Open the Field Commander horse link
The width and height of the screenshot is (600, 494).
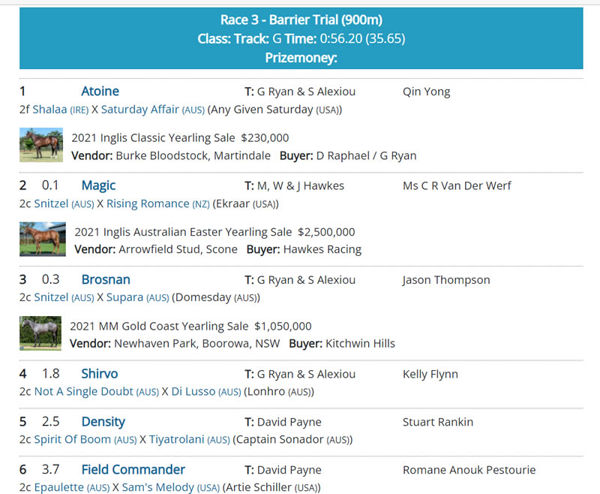point(133,469)
